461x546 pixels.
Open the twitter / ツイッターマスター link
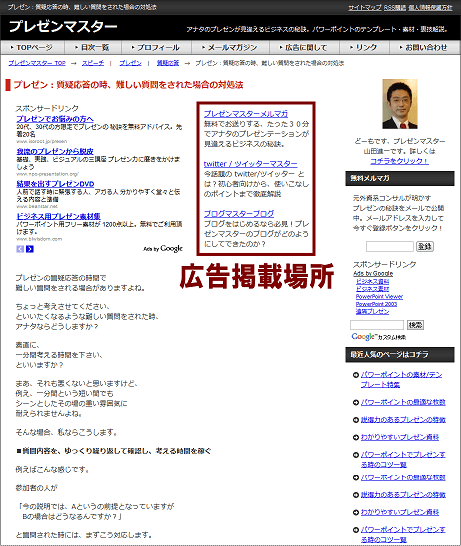click(250, 164)
